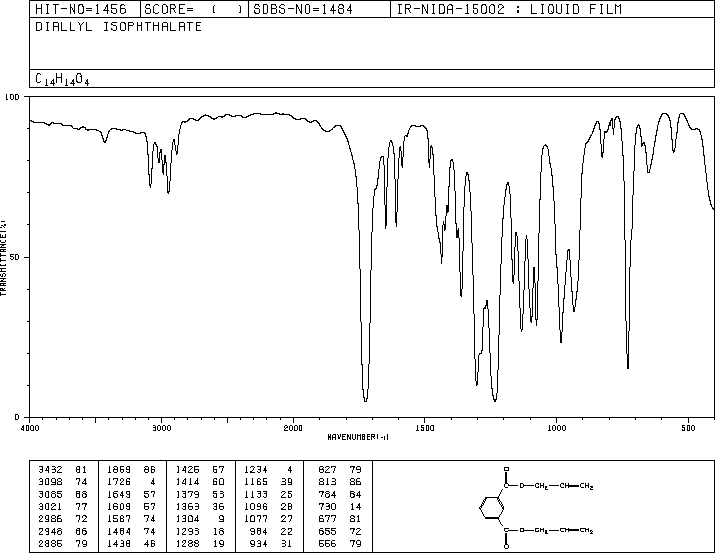Select the WAVENUMBER axis title
The width and height of the screenshot is (715, 553).
358,437
